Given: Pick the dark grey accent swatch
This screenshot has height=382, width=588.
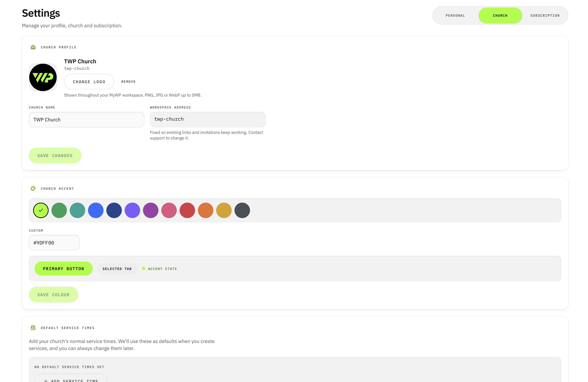Looking at the screenshot, I should 242,210.
